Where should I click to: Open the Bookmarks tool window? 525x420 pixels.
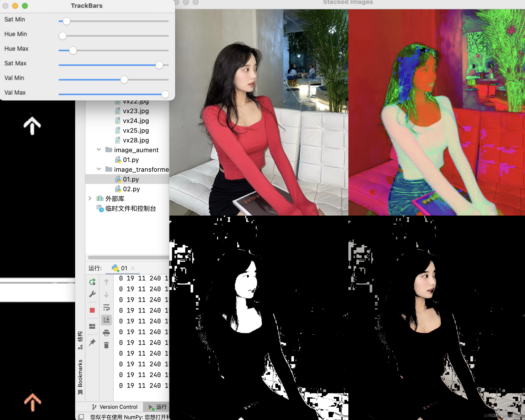click(80, 373)
